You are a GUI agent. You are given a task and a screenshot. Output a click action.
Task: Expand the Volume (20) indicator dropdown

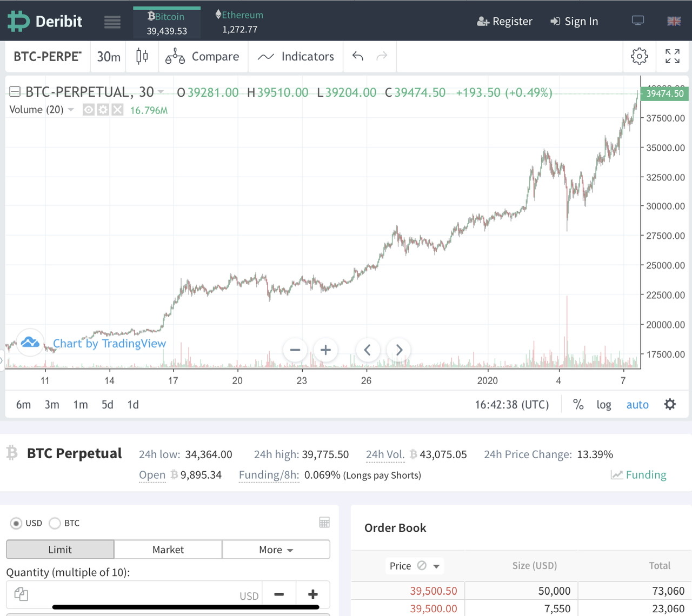tap(71, 110)
